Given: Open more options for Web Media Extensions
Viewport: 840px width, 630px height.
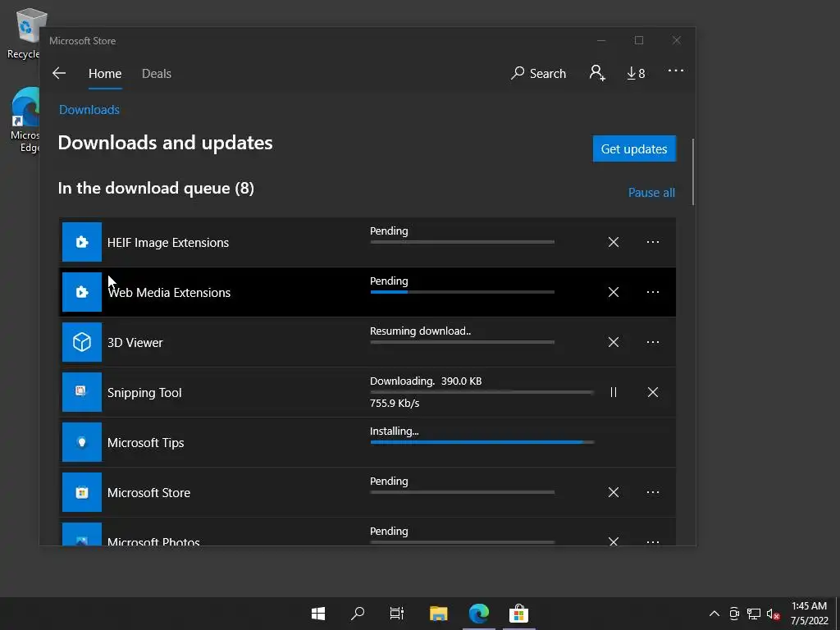Looking at the screenshot, I should coord(652,292).
